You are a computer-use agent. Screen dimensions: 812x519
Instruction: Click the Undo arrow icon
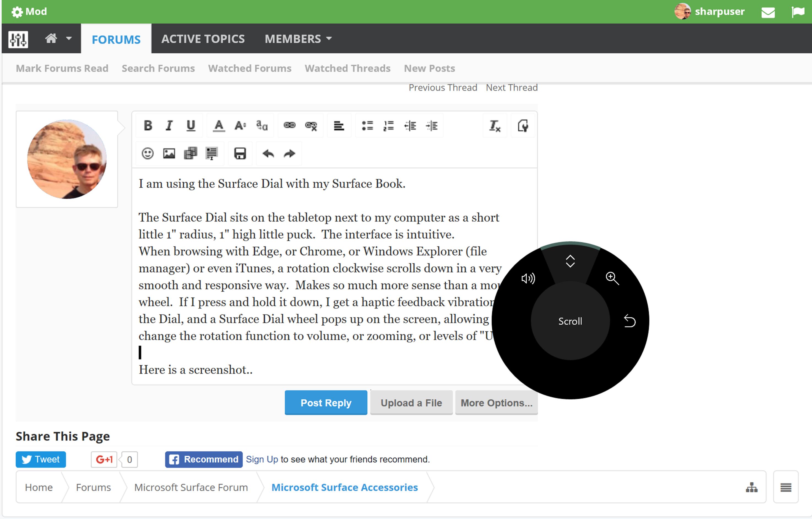click(268, 154)
